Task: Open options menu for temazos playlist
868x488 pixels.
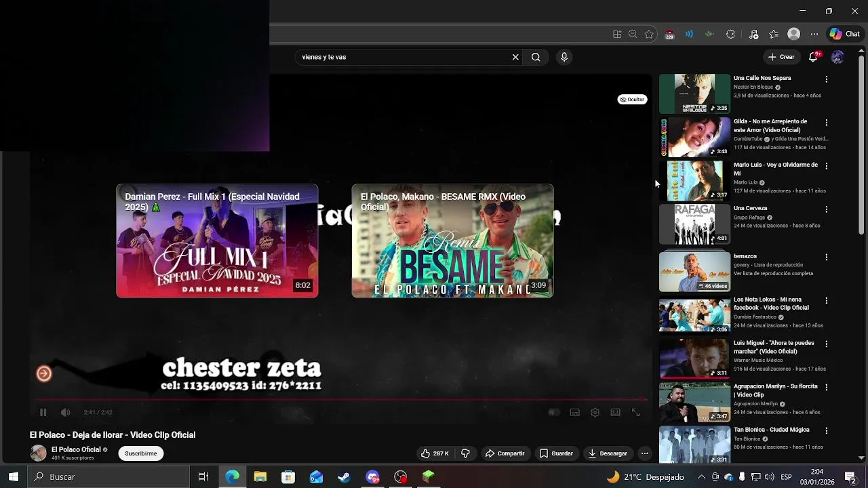Action: point(827,258)
